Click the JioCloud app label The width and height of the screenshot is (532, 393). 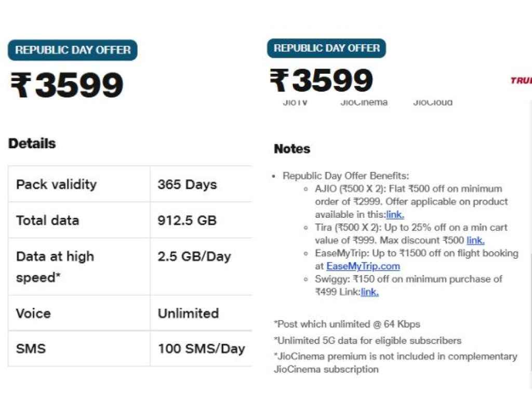(x=433, y=103)
